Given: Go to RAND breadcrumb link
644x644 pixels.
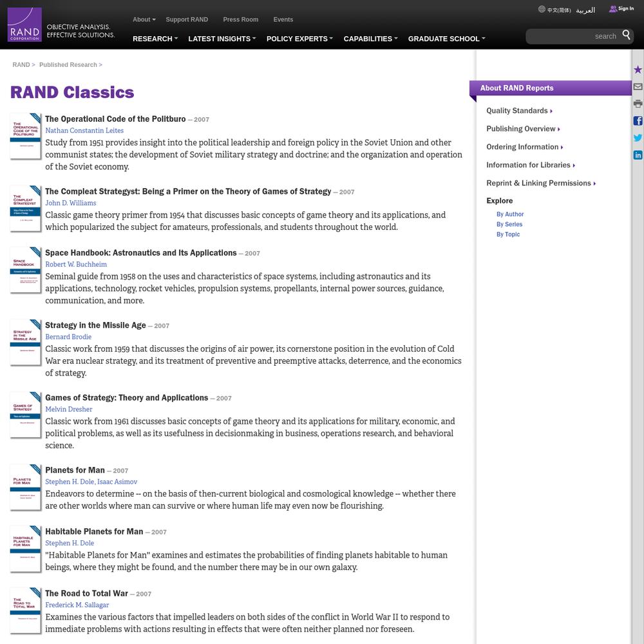Looking at the screenshot, I should tap(21, 65).
